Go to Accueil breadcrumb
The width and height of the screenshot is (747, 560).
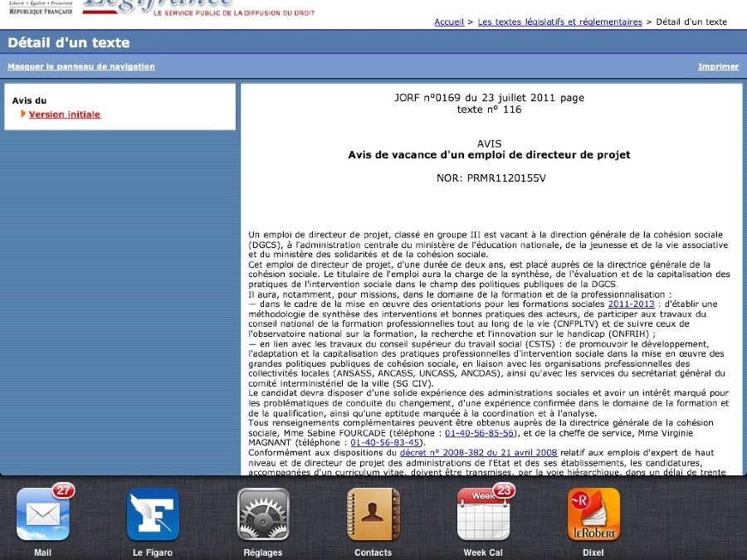[449, 22]
